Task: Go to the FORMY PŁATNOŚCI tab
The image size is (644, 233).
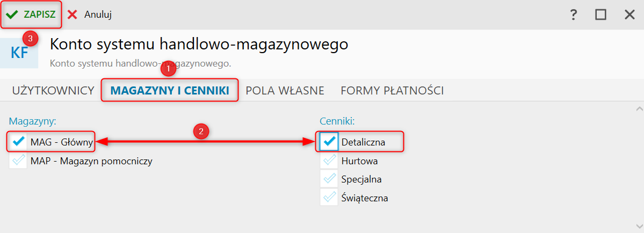Action: coord(392,90)
